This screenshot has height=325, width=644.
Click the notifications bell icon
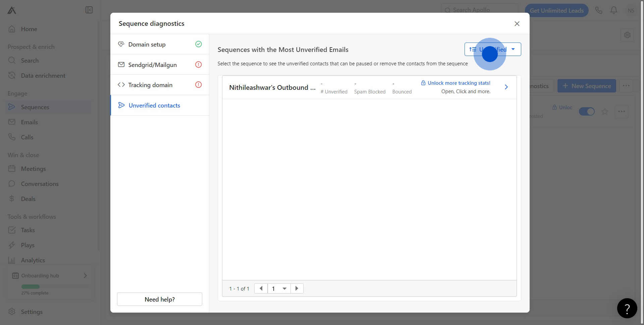[614, 10]
